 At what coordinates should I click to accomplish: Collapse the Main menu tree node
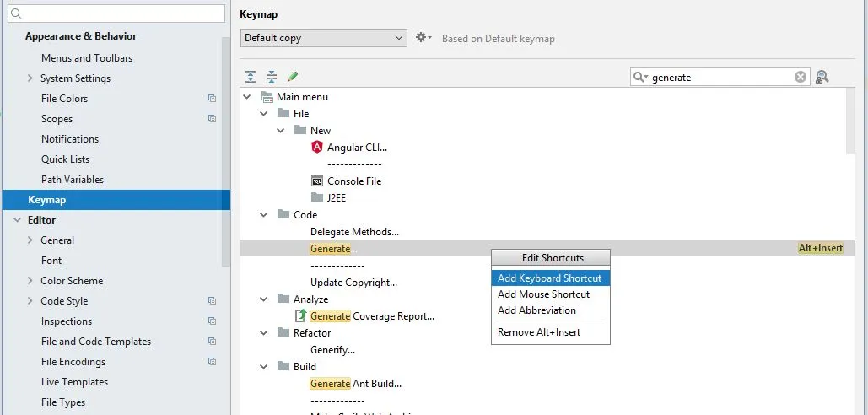247,97
